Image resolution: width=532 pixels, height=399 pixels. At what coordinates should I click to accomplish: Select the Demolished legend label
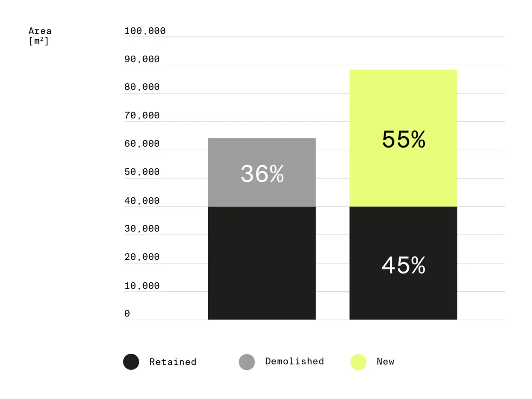point(295,362)
